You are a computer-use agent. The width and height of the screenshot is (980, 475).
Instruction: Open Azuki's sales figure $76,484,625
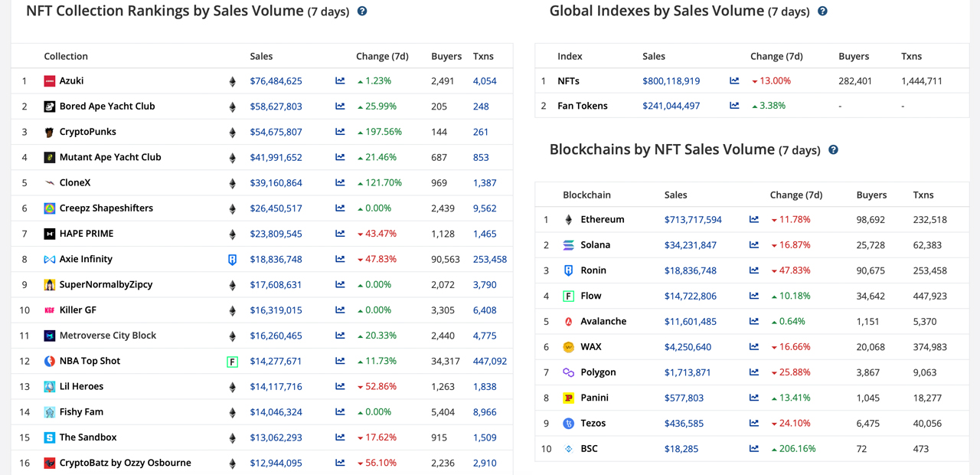point(276,80)
